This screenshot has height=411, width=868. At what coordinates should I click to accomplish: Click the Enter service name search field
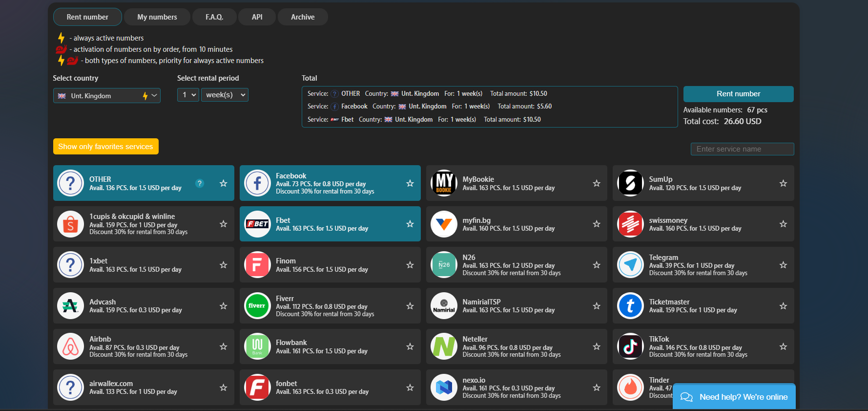coord(743,149)
